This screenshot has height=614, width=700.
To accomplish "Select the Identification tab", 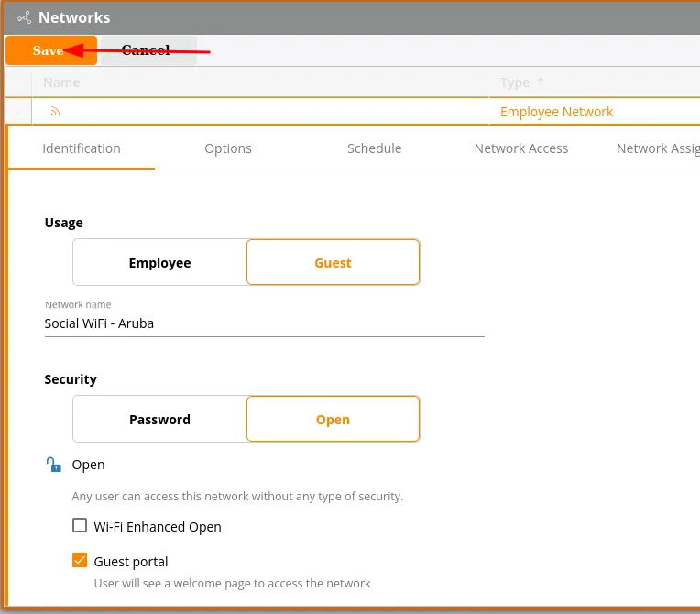I will point(82,148).
